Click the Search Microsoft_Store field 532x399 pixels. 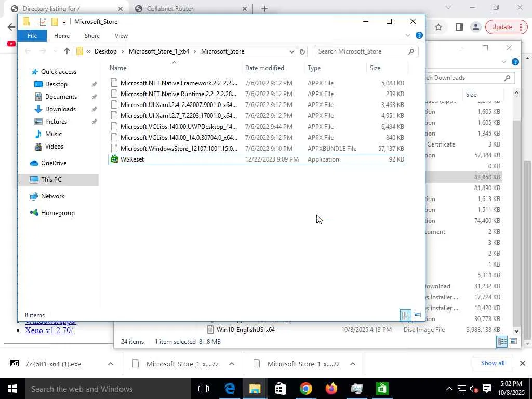[x=366, y=51]
